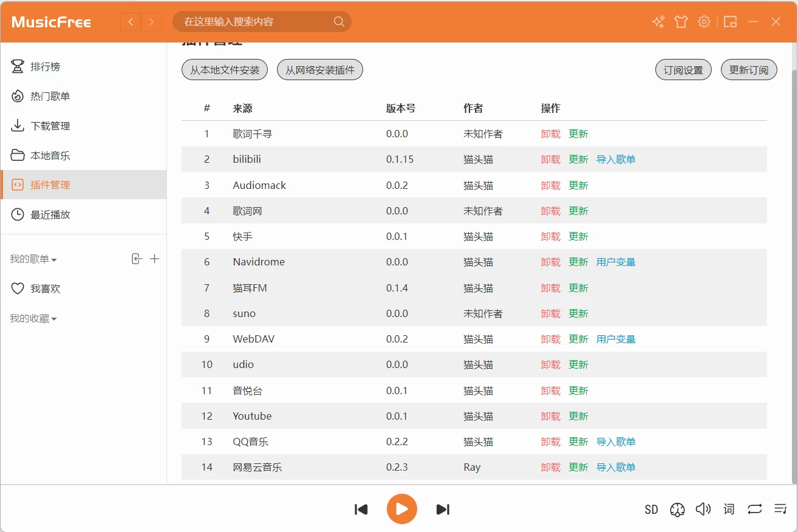Open 本地音乐 from the sidebar

[x=83, y=155]
